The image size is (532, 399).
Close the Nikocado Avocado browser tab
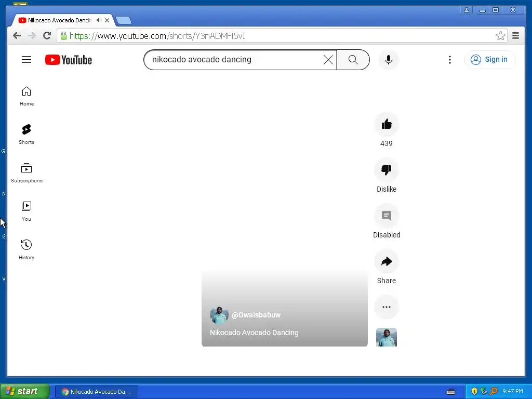[x=107, y=20]
